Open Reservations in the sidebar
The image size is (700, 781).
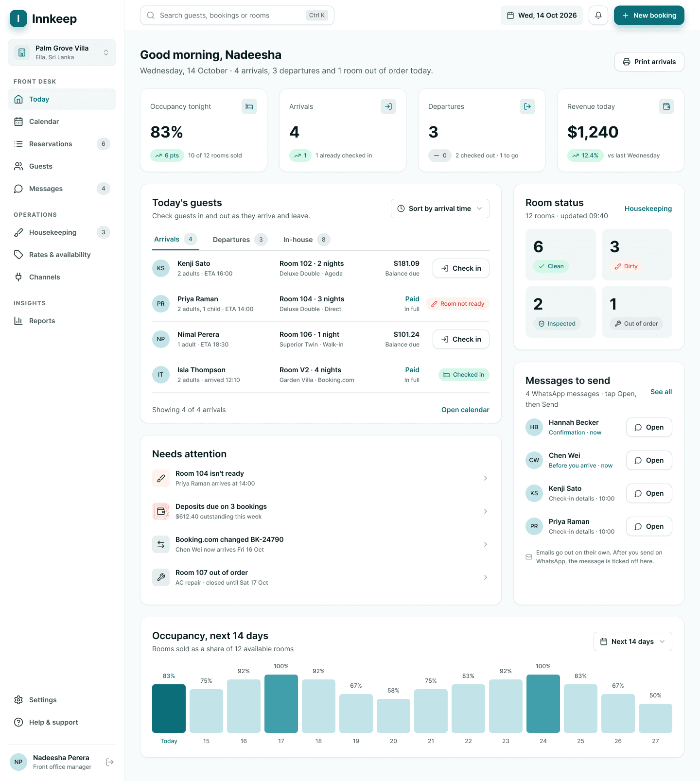(62, 144)
